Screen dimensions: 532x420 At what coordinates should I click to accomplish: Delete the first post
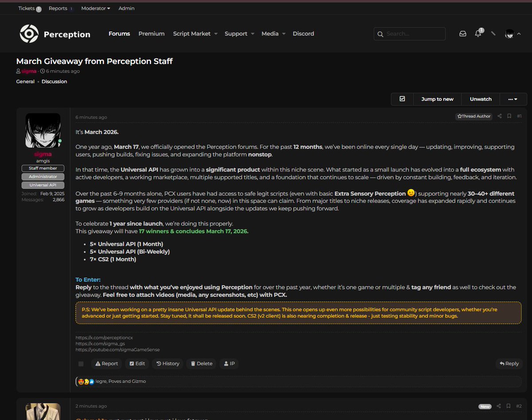201,364
